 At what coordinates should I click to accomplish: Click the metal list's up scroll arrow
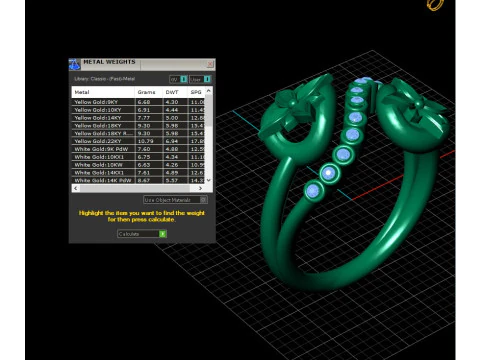[x=209, y=90]
